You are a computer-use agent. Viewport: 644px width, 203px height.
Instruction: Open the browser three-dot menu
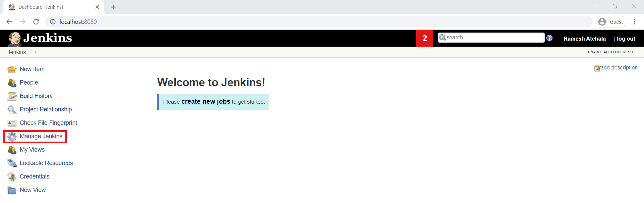[635, 22]
